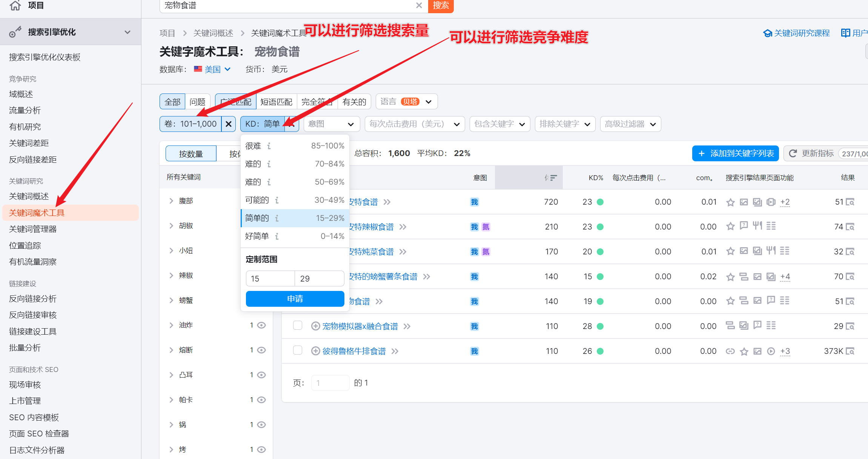The height and width of the screenshot is (459, 868).
Task: Check the box for 宠物模拟器x融合食谱
Action: [298, 326]
